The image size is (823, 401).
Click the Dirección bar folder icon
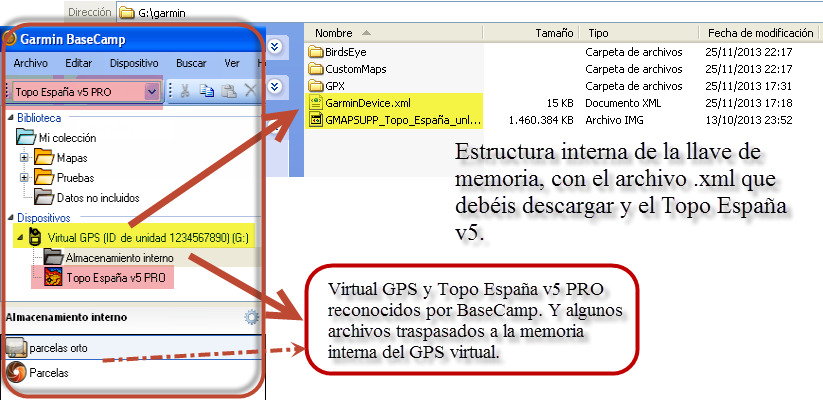click(126, 13)
